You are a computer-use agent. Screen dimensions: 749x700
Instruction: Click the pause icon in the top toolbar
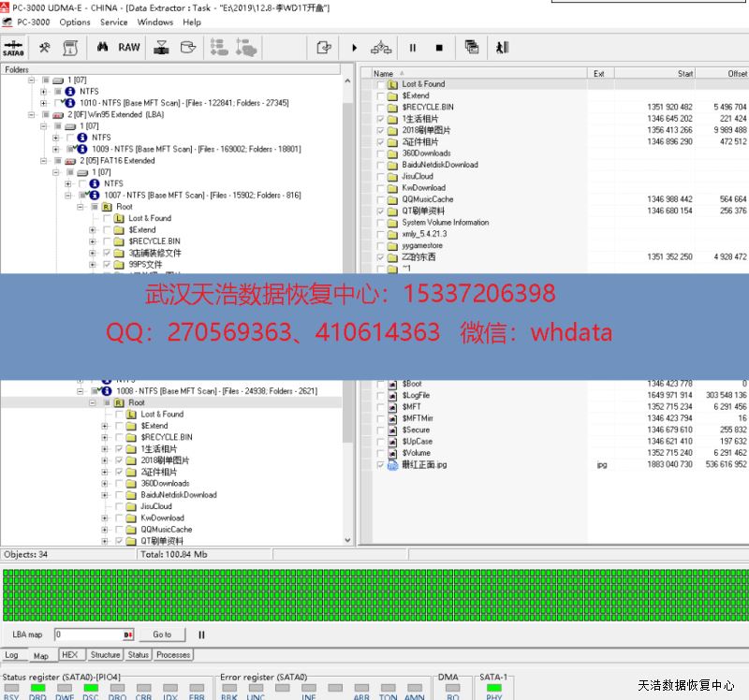(x=412, y=47)
